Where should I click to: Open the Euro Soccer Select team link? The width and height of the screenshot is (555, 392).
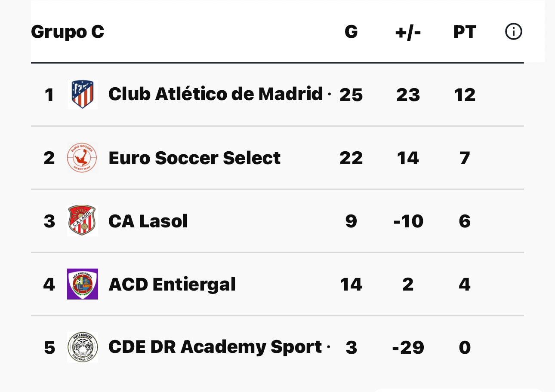tap(194, 158)
